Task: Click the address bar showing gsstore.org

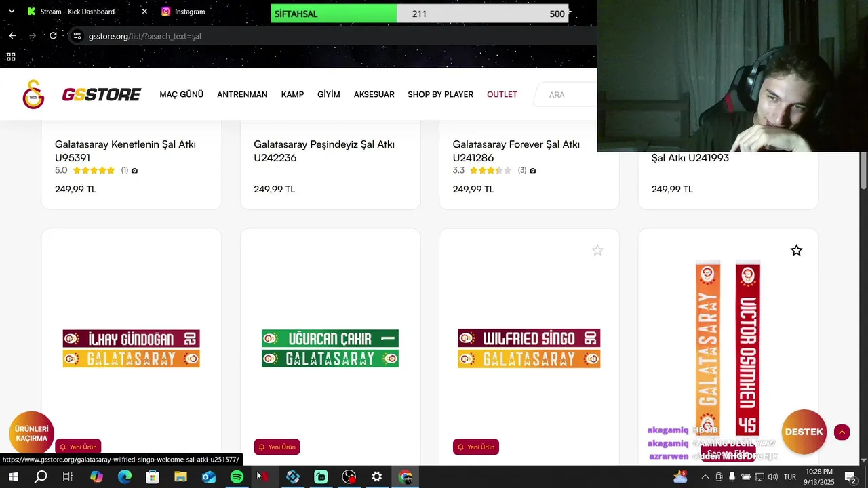Action: 332,36
